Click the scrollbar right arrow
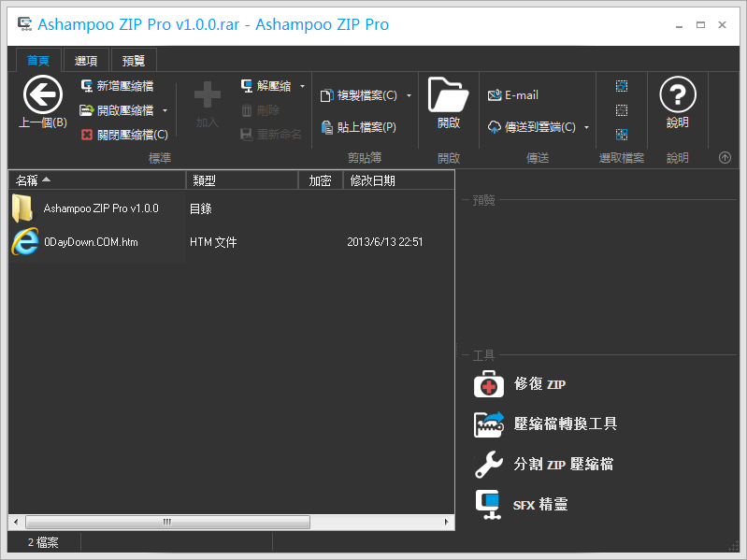 coord(446,522)
